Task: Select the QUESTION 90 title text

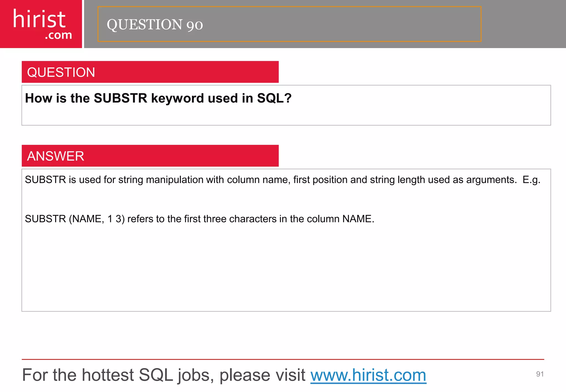Action: [155, 25]
